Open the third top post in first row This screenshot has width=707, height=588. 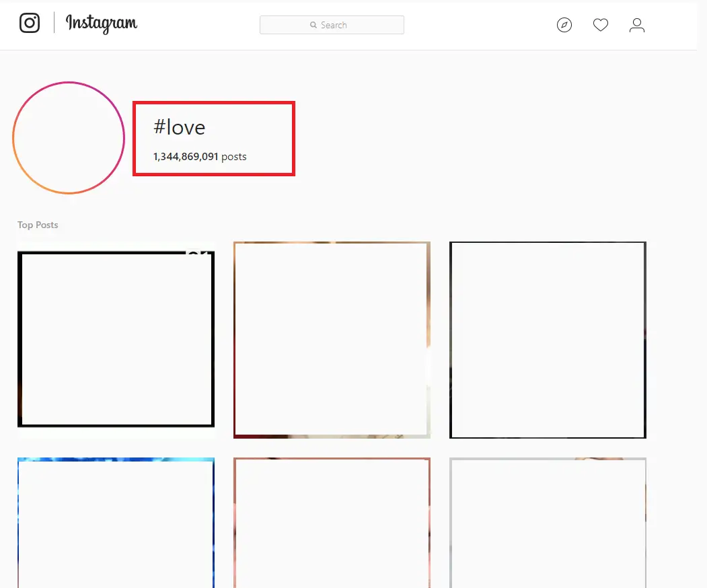[x=548, y=340]
